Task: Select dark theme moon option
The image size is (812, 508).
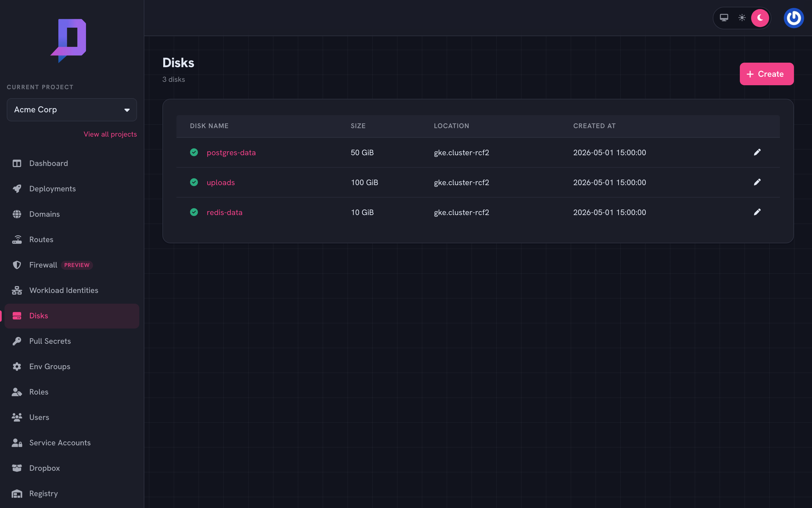Action: (x=760, y=18)
